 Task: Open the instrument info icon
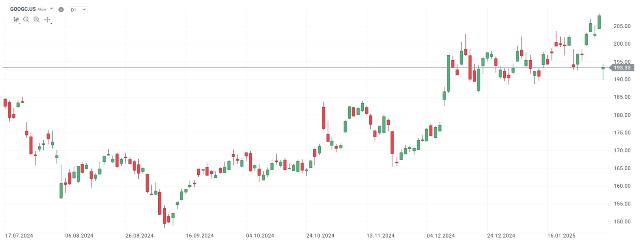coord(61,10)
